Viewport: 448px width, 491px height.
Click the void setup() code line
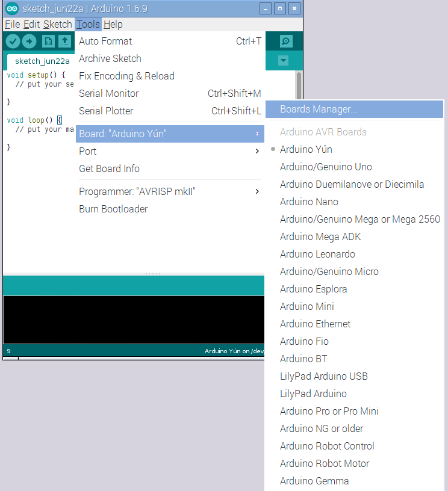point(36,75)
